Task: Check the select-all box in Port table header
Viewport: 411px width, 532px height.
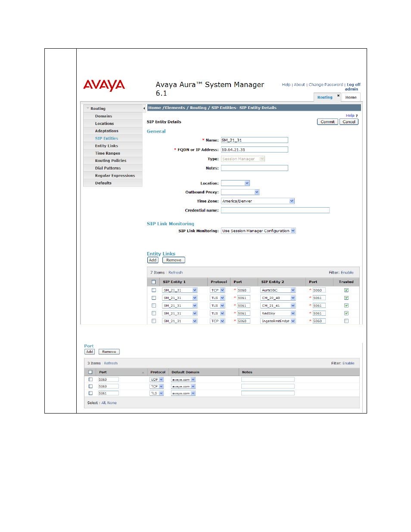Action: point(90,372)
